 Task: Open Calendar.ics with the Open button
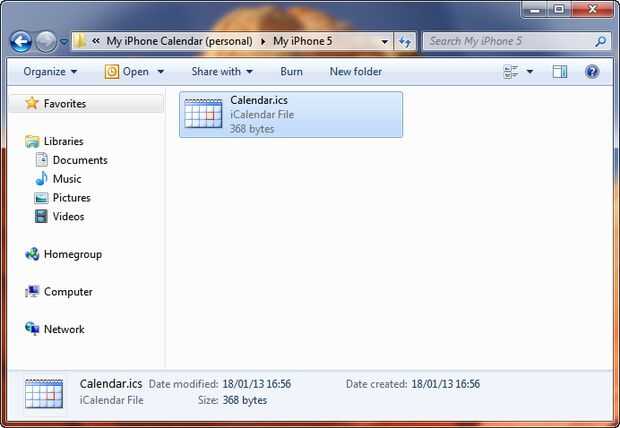127,72
